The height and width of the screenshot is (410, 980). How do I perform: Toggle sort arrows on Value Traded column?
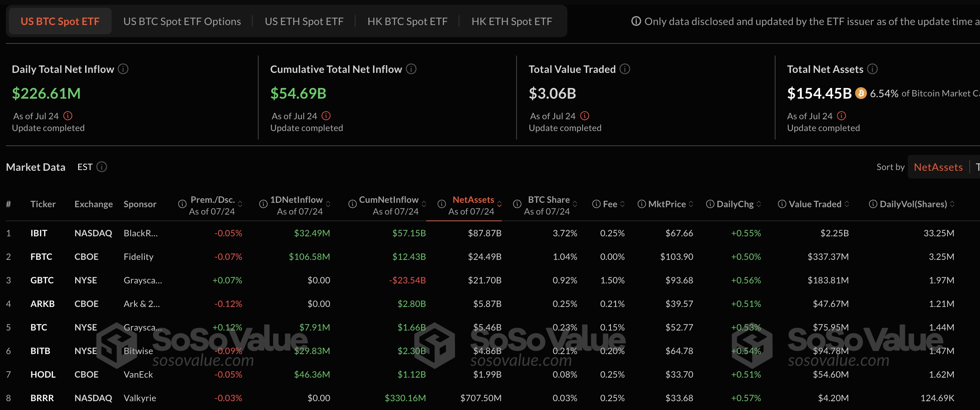(847, 204)
